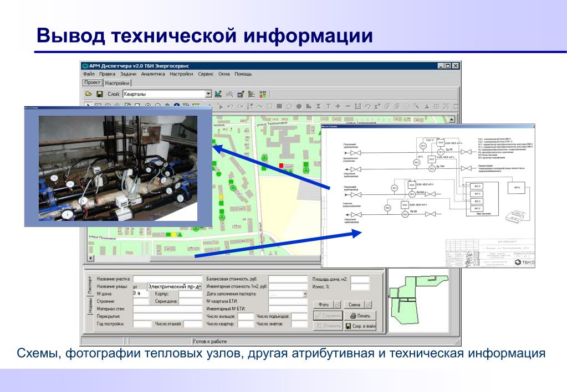Select the empty circle drawing tool

tap(289, 106)
